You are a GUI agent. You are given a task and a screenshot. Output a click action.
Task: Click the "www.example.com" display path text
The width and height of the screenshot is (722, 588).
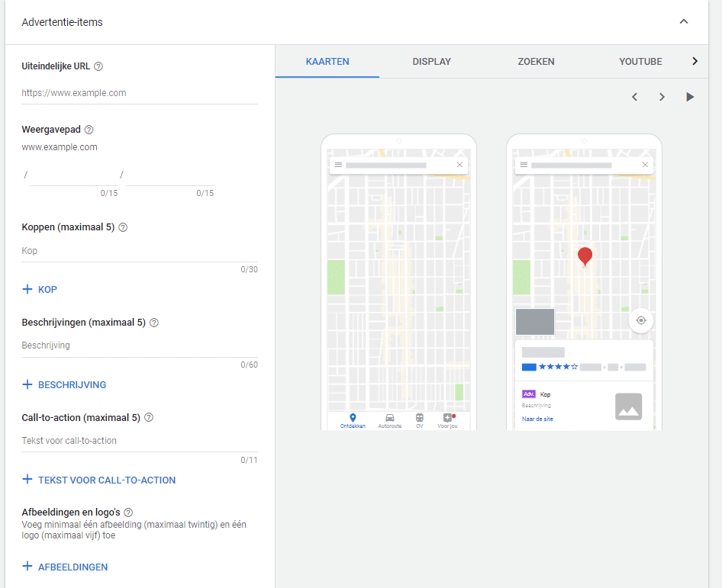[60, 147]
